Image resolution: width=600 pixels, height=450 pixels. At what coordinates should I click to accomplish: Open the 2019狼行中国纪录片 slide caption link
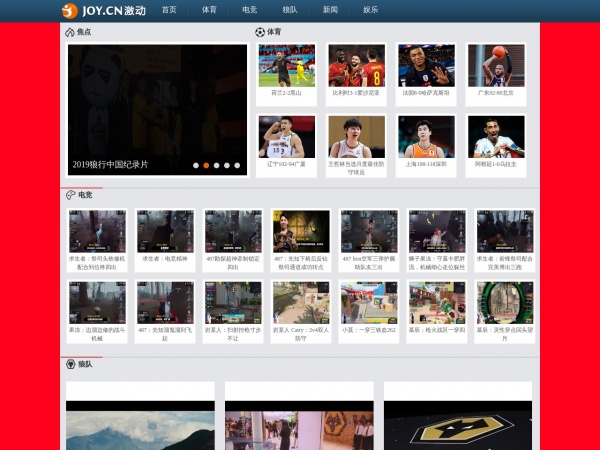pos(110,165)
